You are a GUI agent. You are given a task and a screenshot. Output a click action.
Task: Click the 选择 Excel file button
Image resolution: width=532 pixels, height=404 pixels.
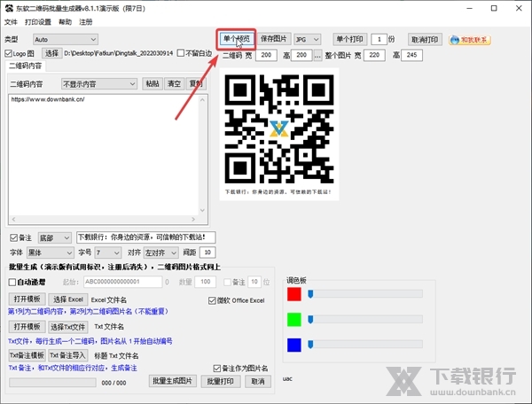point(69,300)
